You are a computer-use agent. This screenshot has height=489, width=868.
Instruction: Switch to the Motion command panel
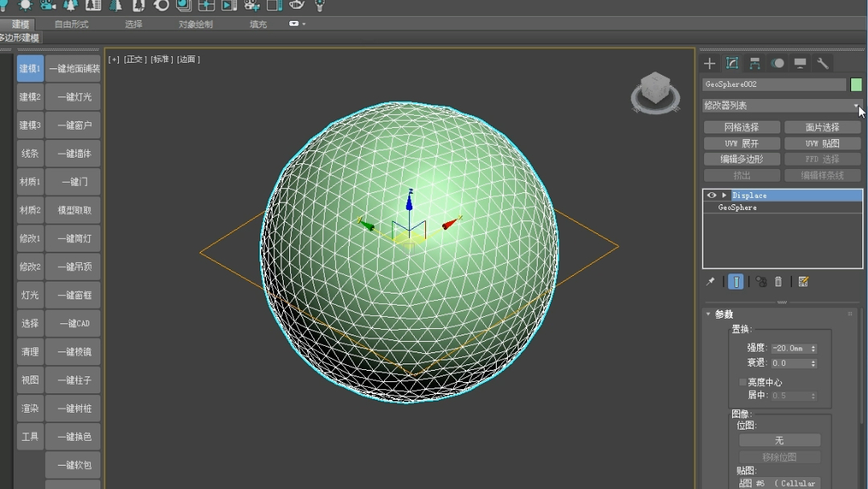[x=777, y=63]
